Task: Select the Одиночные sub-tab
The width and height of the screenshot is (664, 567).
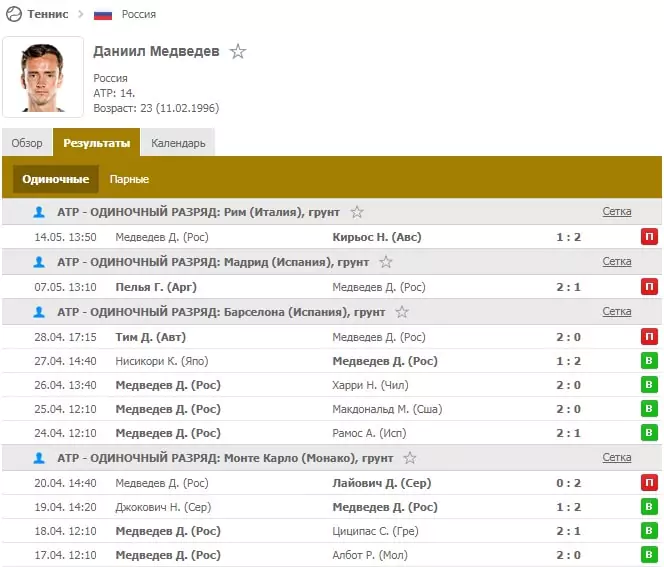Action: pyautogui.click(x=55, y=179)
